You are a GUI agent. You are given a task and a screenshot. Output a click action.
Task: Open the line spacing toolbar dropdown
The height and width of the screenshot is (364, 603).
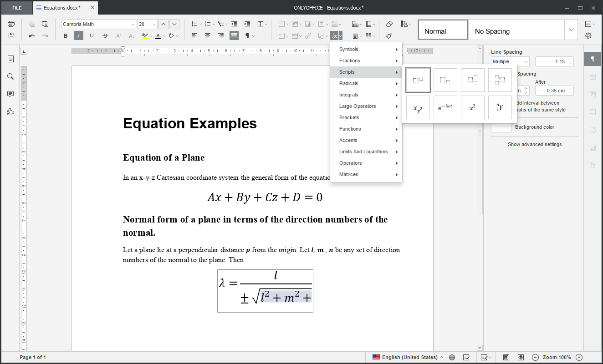262,24
